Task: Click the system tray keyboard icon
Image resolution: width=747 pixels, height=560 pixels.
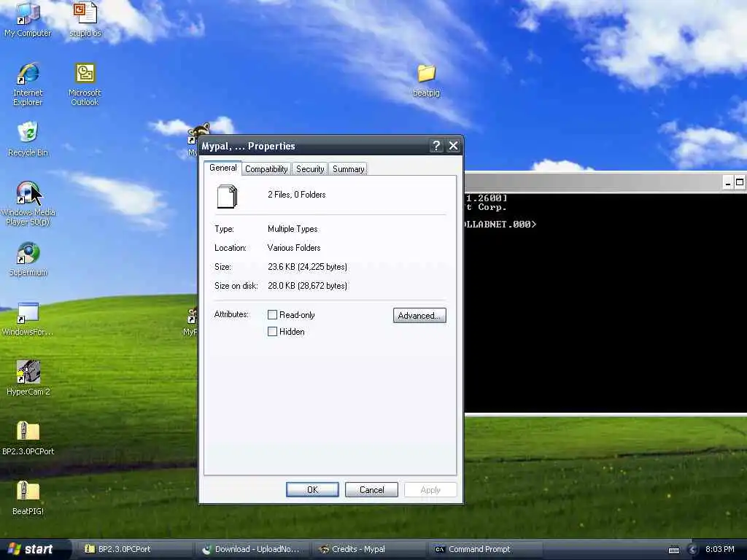Action: pyautogui.click(x=673, y=550)
